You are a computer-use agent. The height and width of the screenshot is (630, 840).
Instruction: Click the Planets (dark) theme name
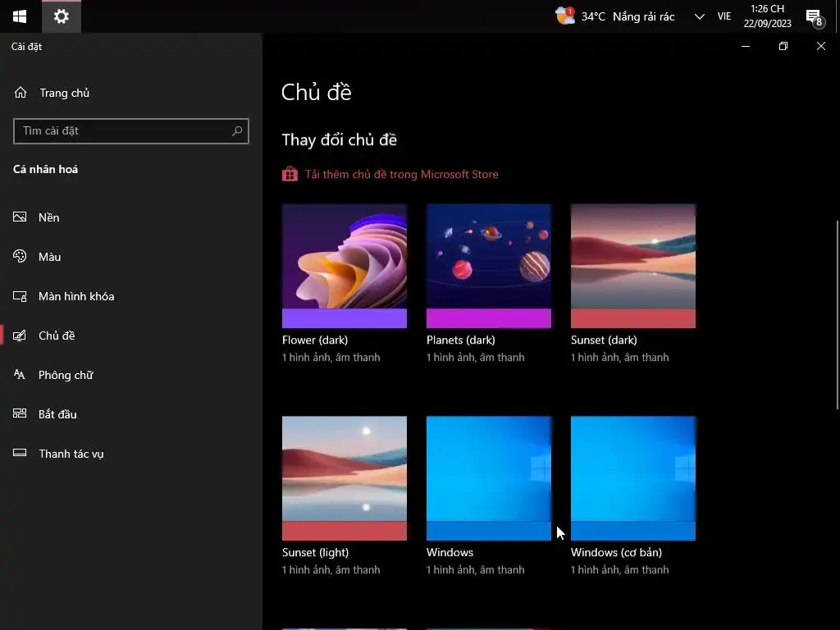click(461, 340)
